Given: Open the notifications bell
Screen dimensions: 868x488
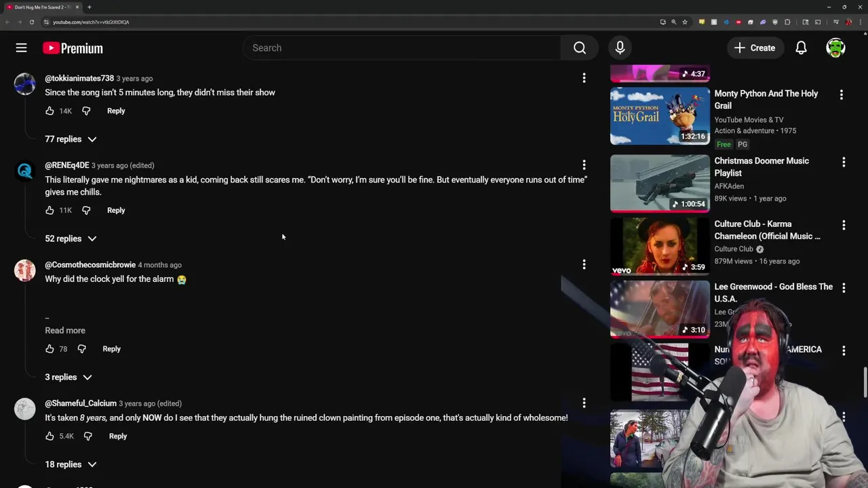Looking at the screenshot, I should (801, 48).
